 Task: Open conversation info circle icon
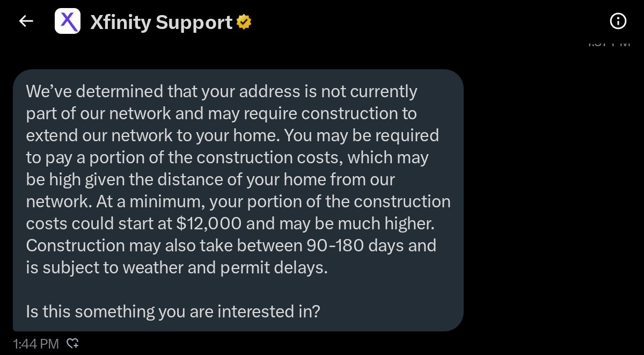tap(618, 21)
